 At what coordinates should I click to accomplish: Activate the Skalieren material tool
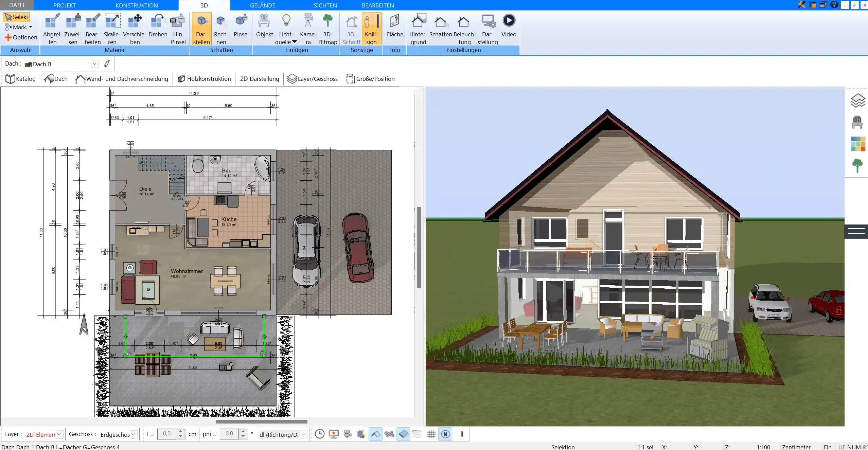[112, 29]
